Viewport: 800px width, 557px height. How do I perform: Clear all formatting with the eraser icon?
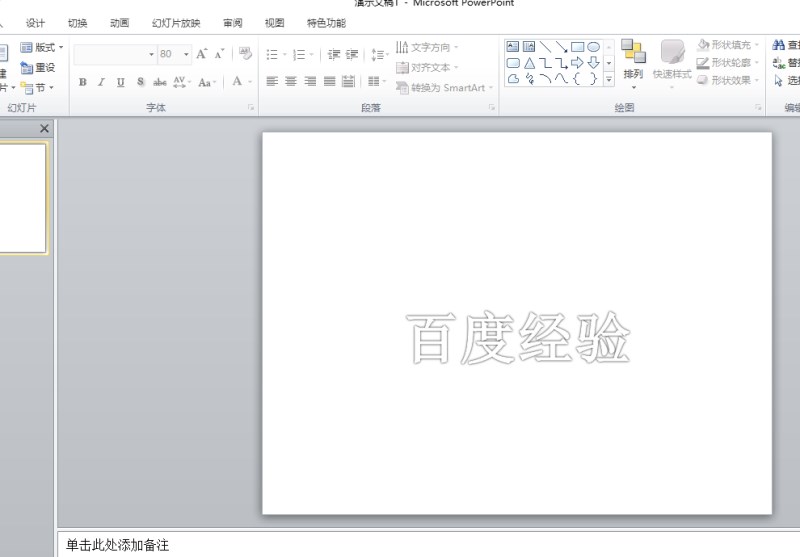coord(245,54)
